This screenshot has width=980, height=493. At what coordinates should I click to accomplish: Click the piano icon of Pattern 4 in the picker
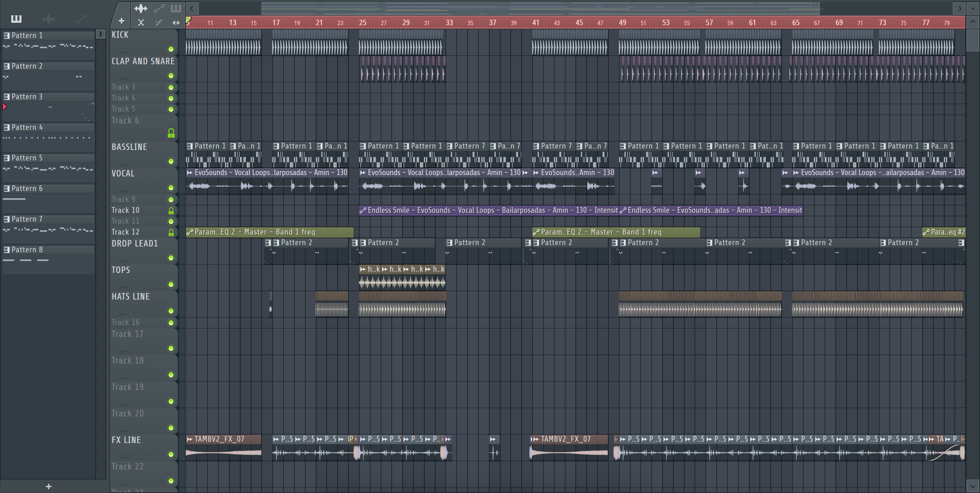pos(6,128)
